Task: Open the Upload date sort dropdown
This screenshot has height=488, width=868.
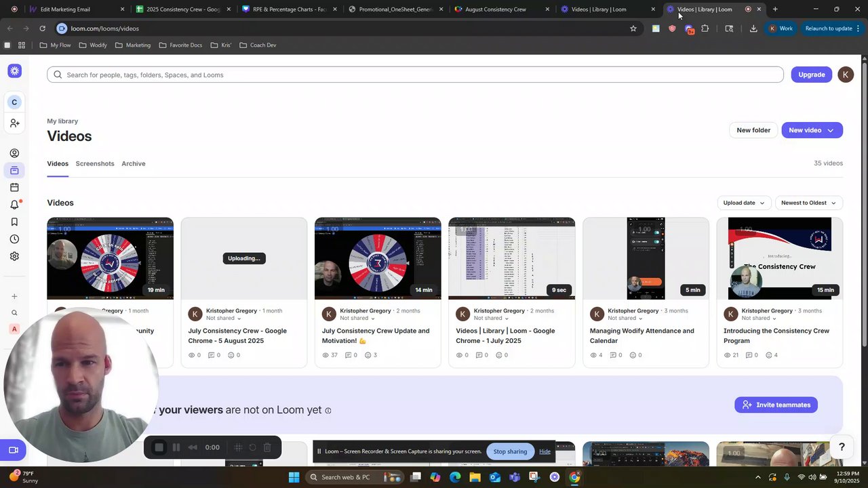Action: (743, 203)
